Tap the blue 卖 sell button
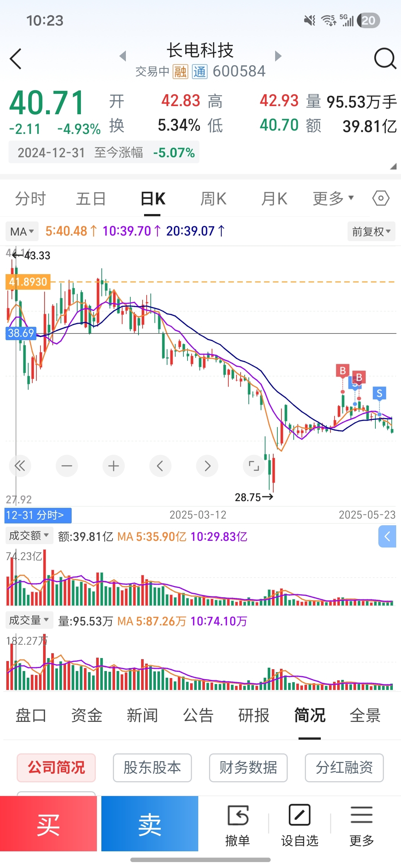This screenshot has width=401, height=868. click(x=150, y=823)
